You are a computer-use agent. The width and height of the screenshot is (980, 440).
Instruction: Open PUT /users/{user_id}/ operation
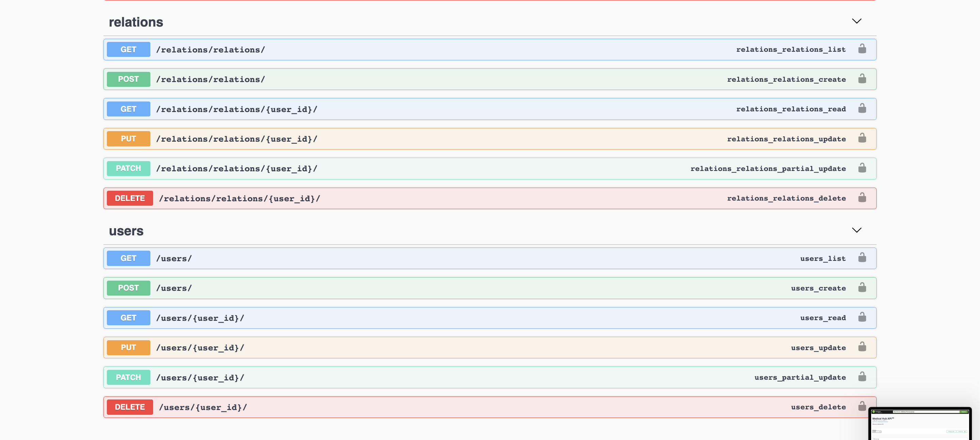[x=200, y=347]
